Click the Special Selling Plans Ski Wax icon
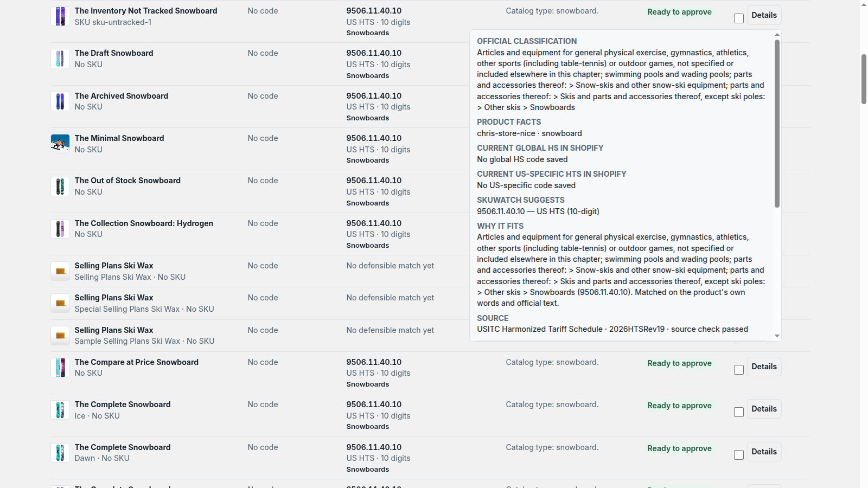868x488 pixels. click(60, 303)
